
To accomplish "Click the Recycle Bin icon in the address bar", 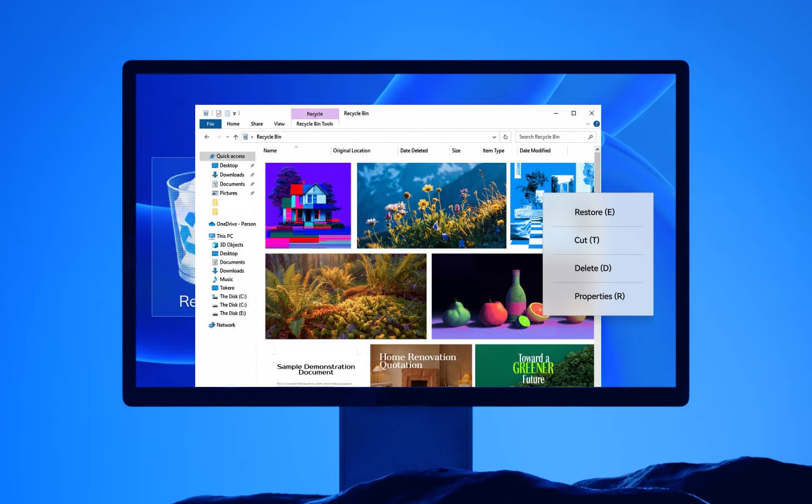I will click(x=245, y=137).
